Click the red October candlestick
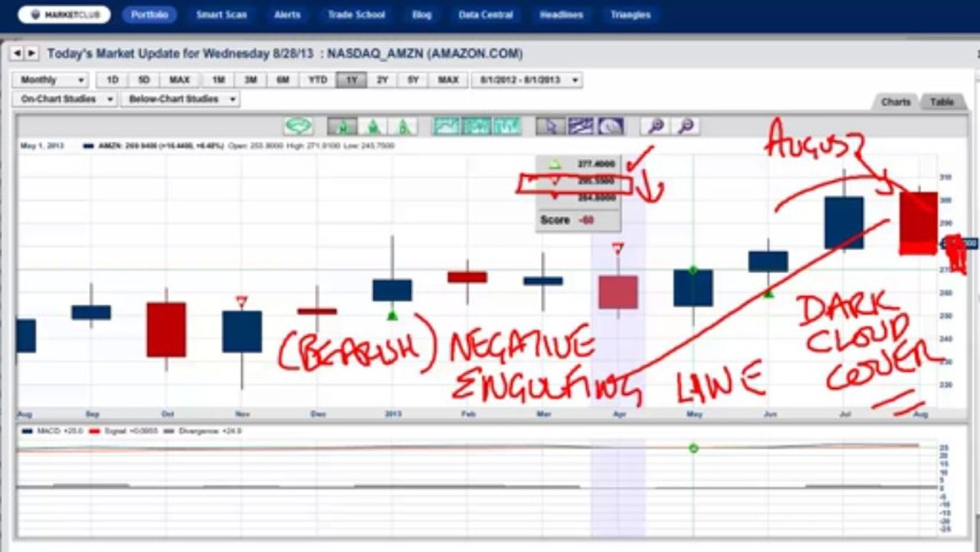The image size is (980, 552). point(166,330)
